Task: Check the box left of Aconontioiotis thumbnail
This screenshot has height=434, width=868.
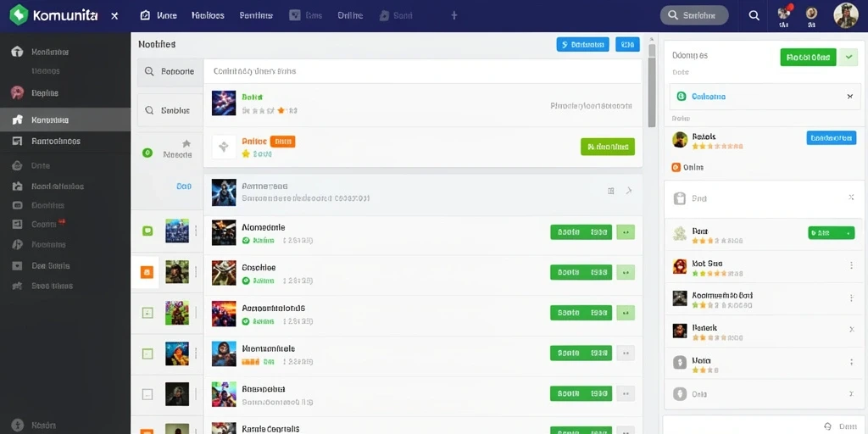Action: pos(147,313)
